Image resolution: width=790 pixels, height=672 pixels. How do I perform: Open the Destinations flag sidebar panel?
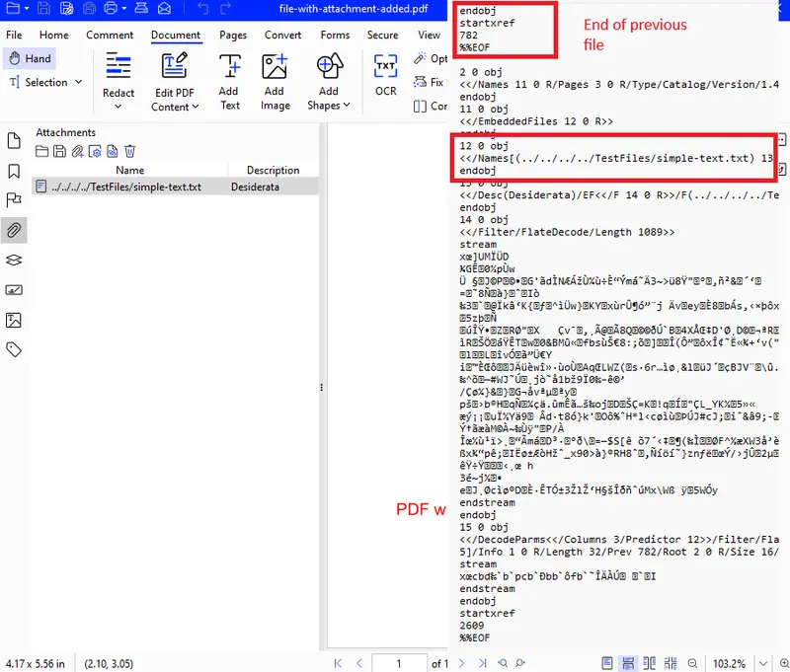[14, 200]
